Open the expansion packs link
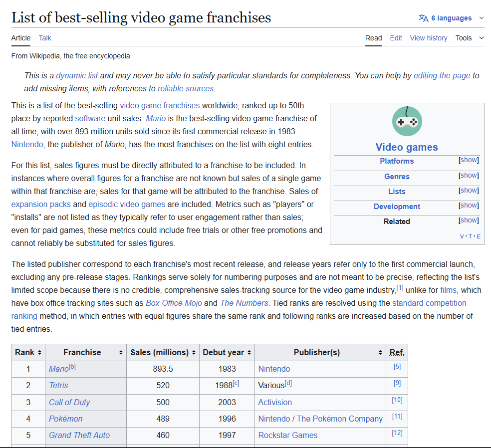 (41, 205)
